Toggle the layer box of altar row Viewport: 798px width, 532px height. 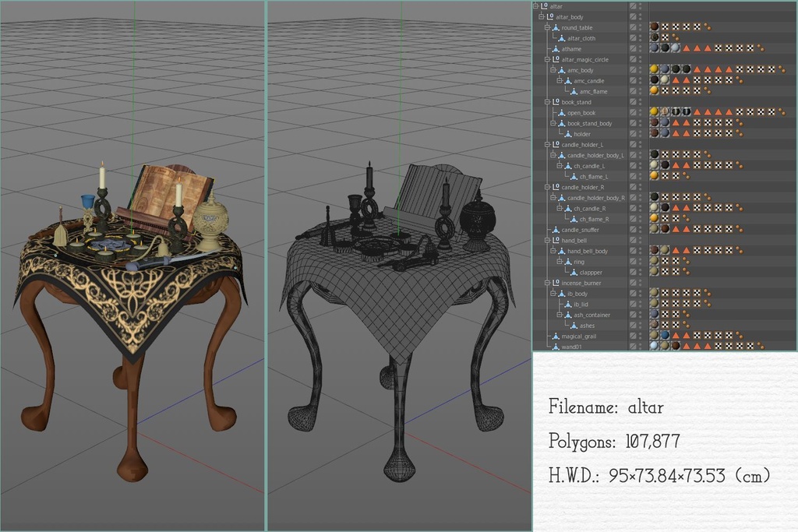tap(633, 6)
